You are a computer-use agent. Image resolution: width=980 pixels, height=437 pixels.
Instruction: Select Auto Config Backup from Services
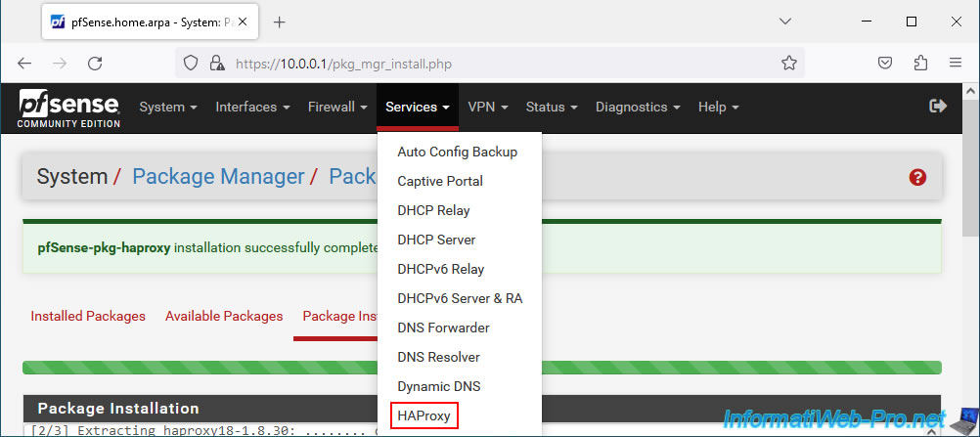click(x=459, y=152)
